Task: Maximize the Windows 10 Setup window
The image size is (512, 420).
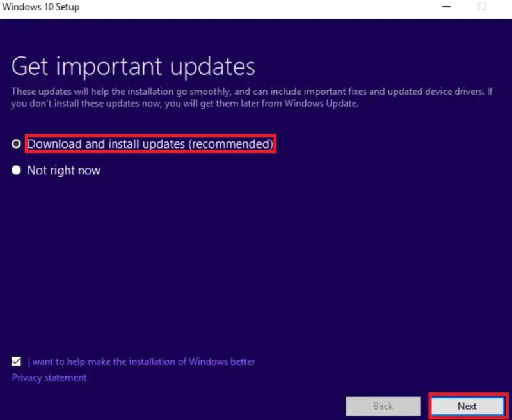Action: tap(483, 6)
